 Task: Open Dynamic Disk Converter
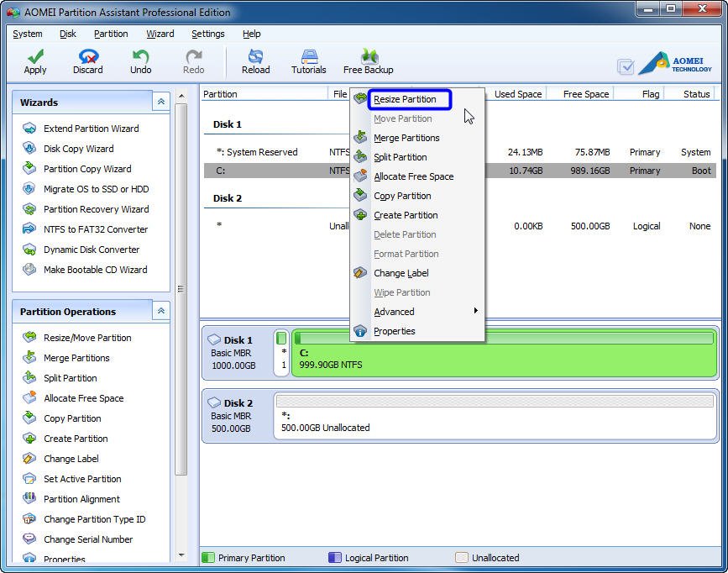(92, 250)
